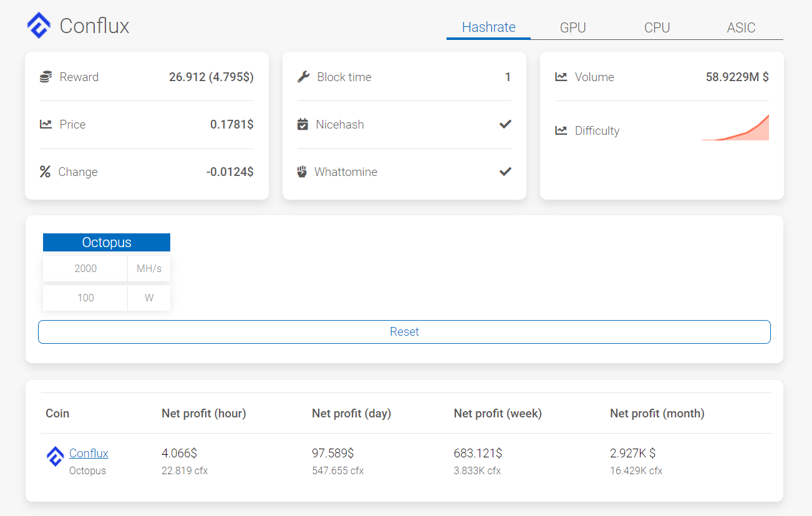Click the Difficulty chart icon
This screenshot has width=812, height=516.
pos(560,130)
